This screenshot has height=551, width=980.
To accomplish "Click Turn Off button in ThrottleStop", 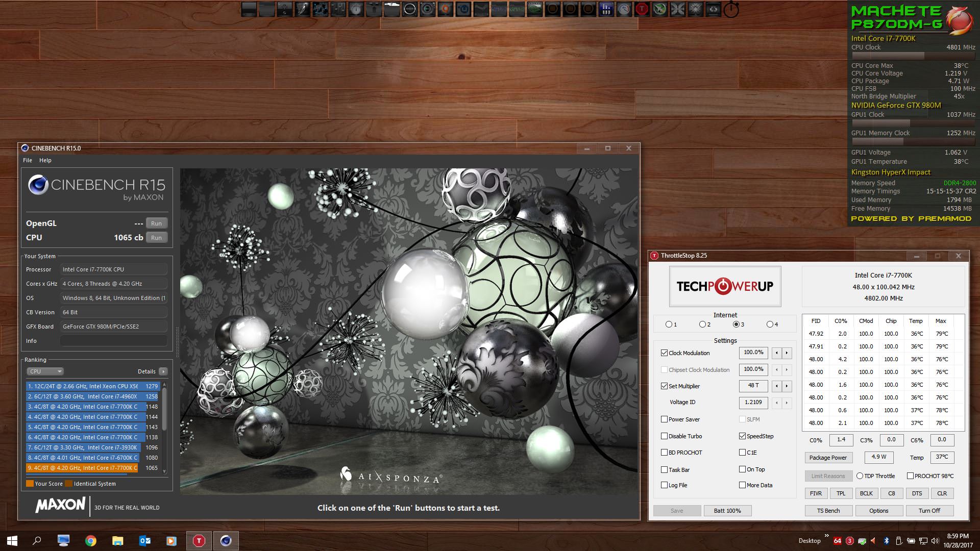I will coord(929,511).
